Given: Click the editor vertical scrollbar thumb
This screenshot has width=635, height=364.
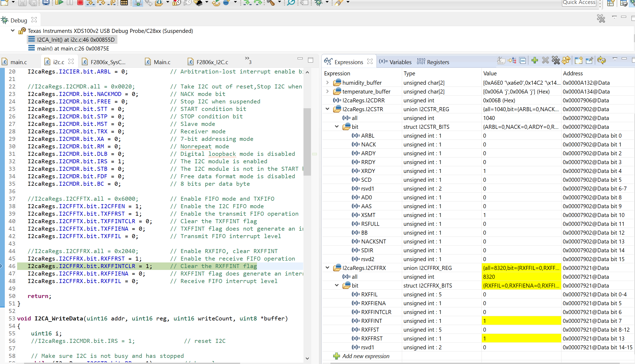Looking at the screenshot, I should click(307, 142).
